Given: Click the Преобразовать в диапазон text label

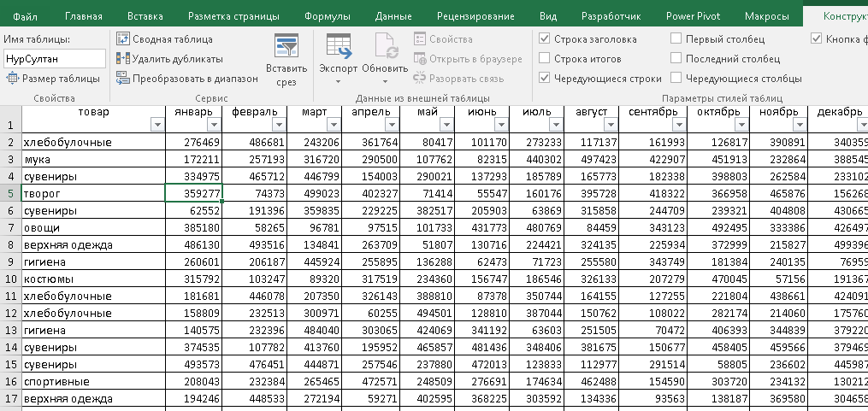Looking at the screenshot, I should (196, 79).
